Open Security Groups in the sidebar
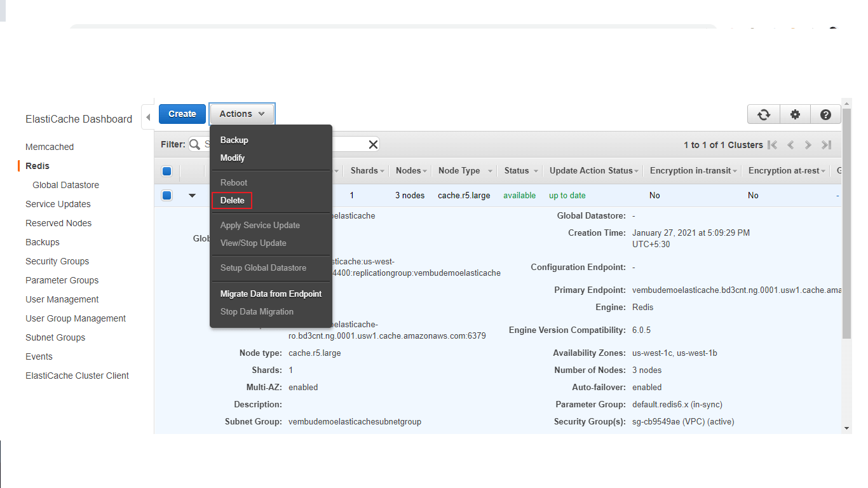Image resolution: width=868 pixels, height=488 pixels. click(57, 261)
